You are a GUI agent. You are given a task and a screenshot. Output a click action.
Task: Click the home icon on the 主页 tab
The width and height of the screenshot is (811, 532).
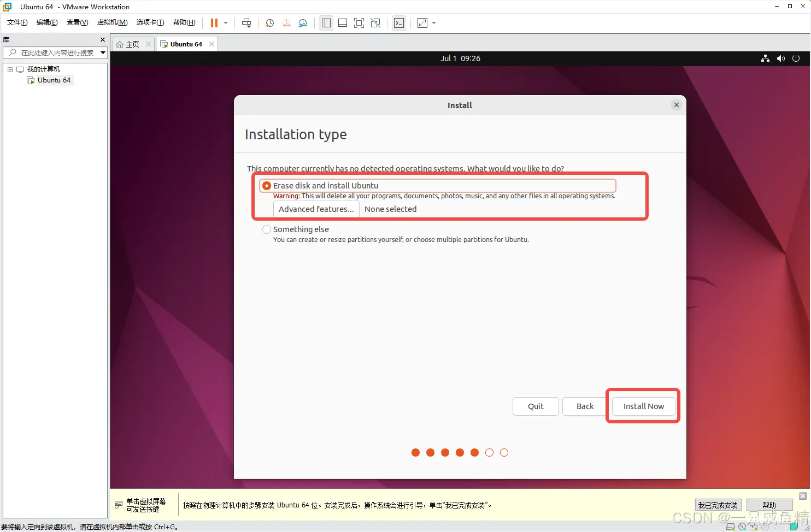(120, 44)
